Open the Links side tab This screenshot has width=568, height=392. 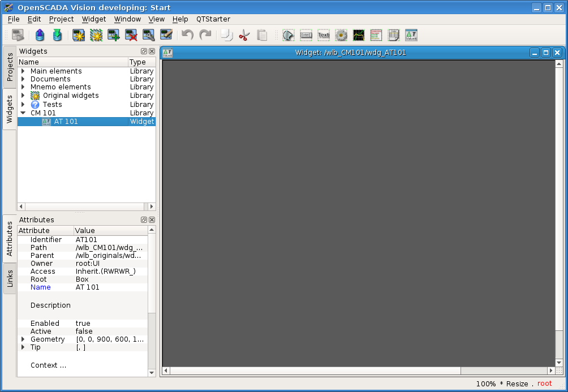10,278
